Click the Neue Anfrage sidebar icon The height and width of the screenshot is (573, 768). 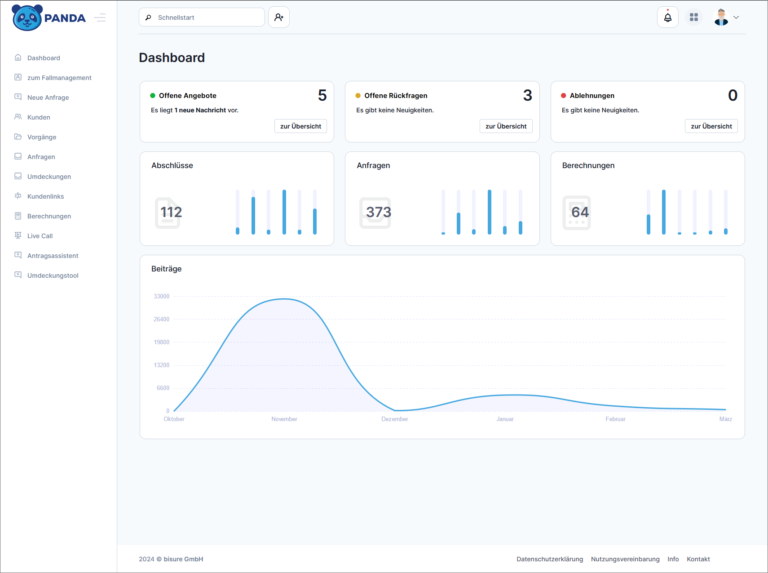(18, 97)
